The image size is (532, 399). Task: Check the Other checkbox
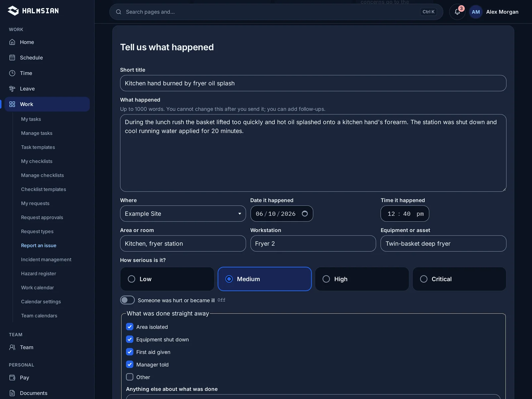[130, 377]
